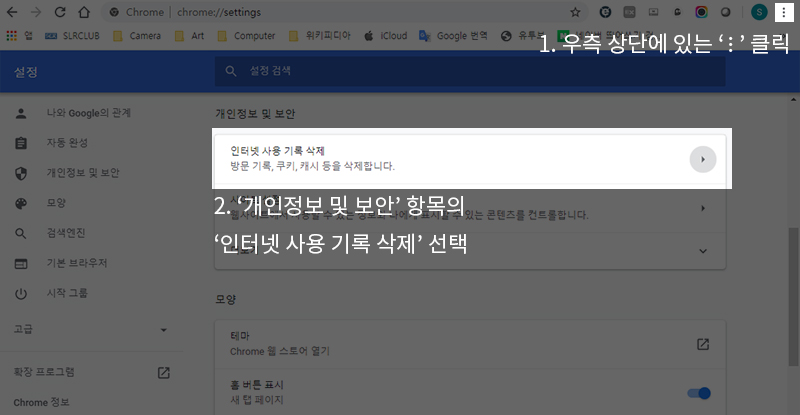Reload the page with the refresh icon

60,12
